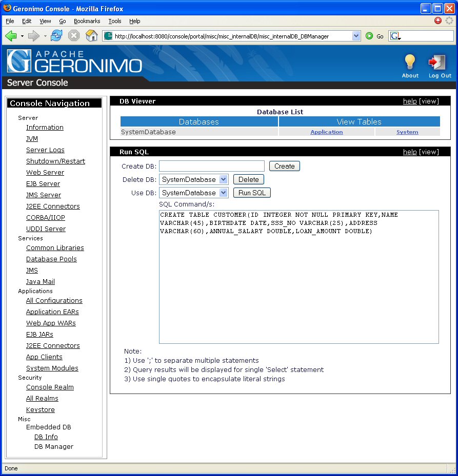
Task: Open the Back history dropdown arrow
Action: (22, 36)
